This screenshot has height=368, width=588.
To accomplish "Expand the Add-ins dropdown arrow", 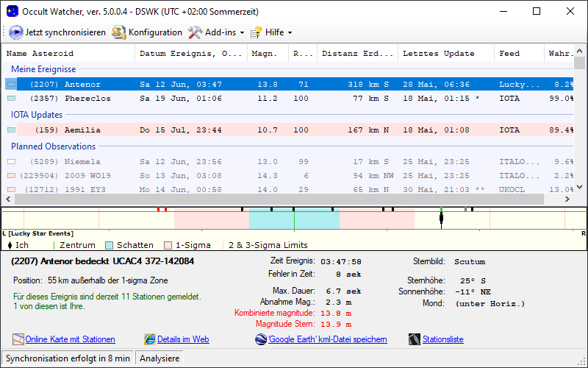I will 243,33.
